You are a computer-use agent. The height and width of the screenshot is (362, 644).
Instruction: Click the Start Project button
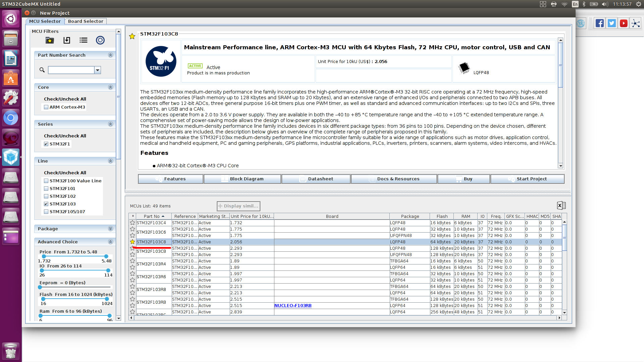click(x=532, y=179)
